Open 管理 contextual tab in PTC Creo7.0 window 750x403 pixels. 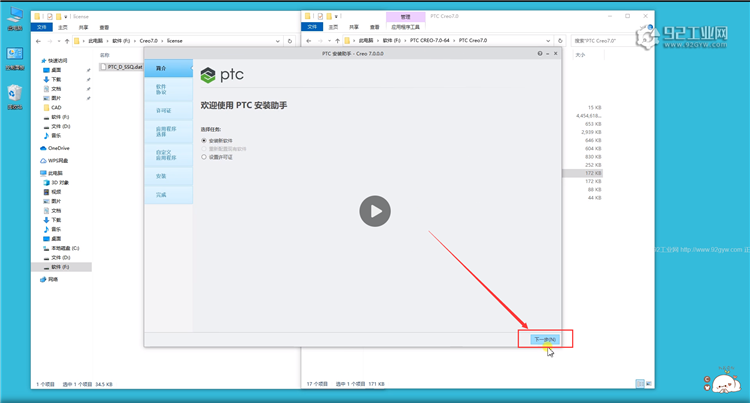(405, 17)
